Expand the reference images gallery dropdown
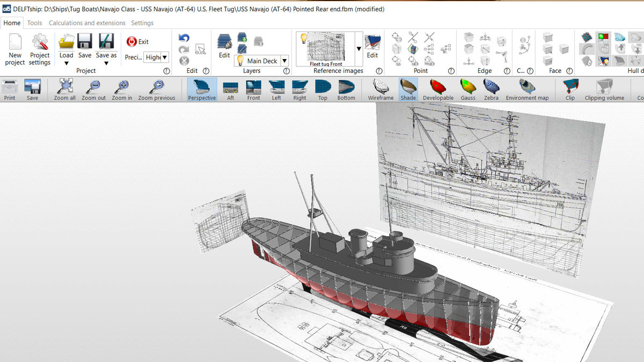 [358, 49]
